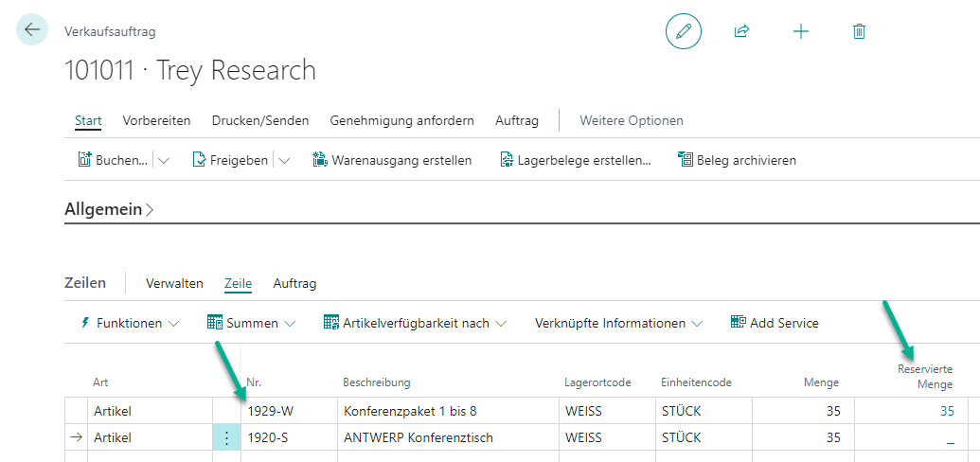Screen dimensions: 980x462
Task: Click the Add Service action
Action: point(775,323)
